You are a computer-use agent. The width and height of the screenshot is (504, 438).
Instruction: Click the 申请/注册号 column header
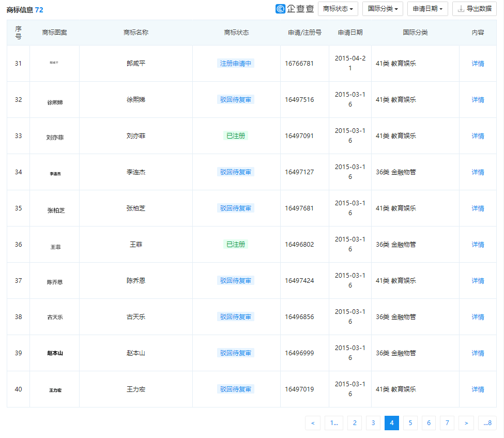[304, 33]
